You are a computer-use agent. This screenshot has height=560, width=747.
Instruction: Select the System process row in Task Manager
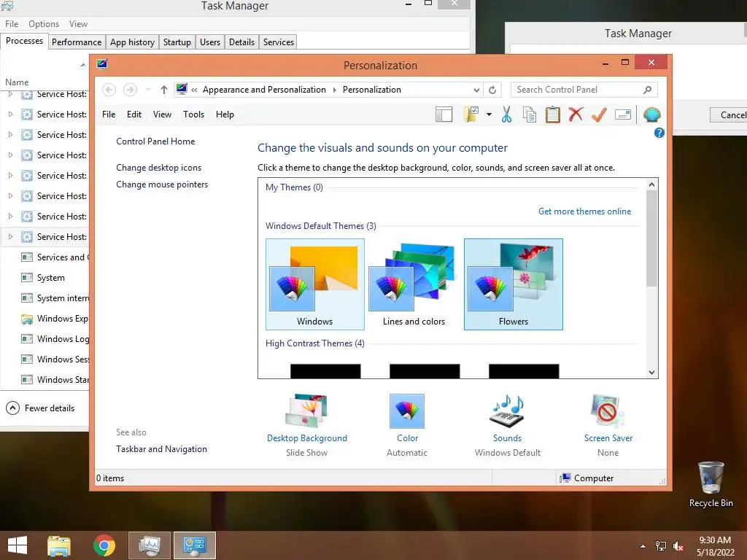pyautogui.click(x=44, y=278)
